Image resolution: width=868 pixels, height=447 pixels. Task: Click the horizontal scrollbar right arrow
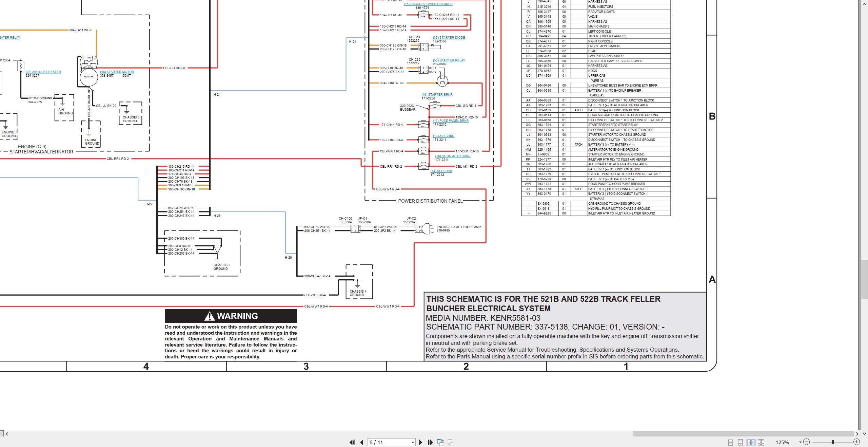point(857,434)
